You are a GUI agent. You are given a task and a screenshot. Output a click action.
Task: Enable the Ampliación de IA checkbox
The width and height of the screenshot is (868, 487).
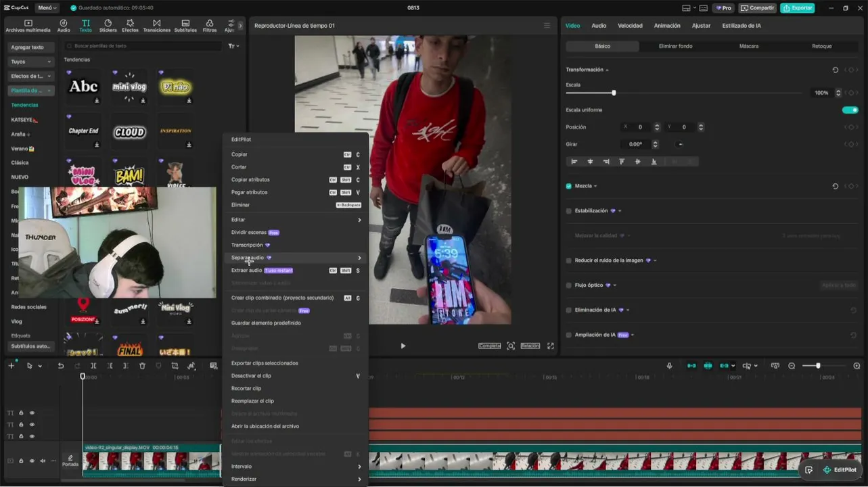[568, 335]
